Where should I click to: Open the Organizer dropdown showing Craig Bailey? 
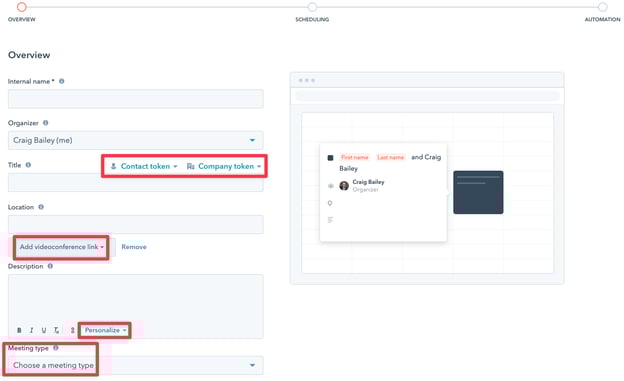point(136,141)
